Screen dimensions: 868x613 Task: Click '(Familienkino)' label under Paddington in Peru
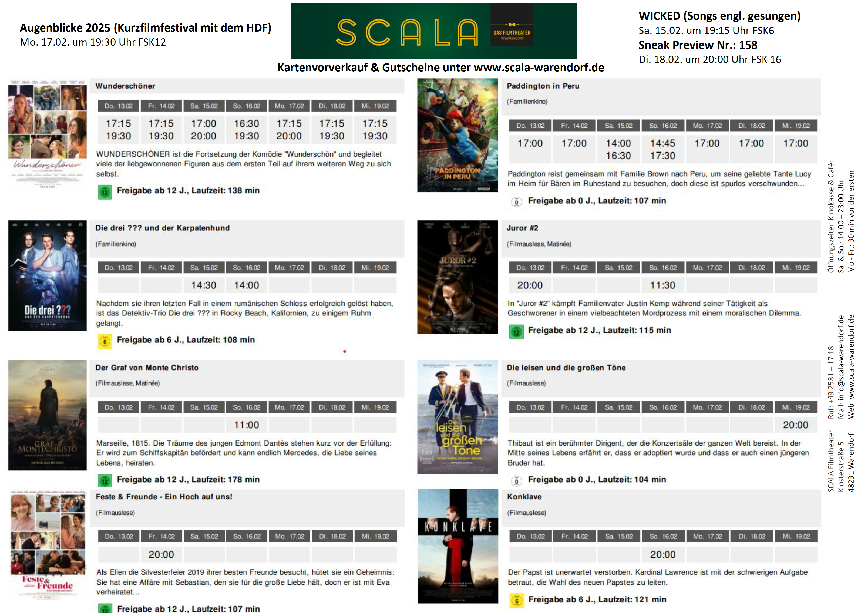pos(527,102)
